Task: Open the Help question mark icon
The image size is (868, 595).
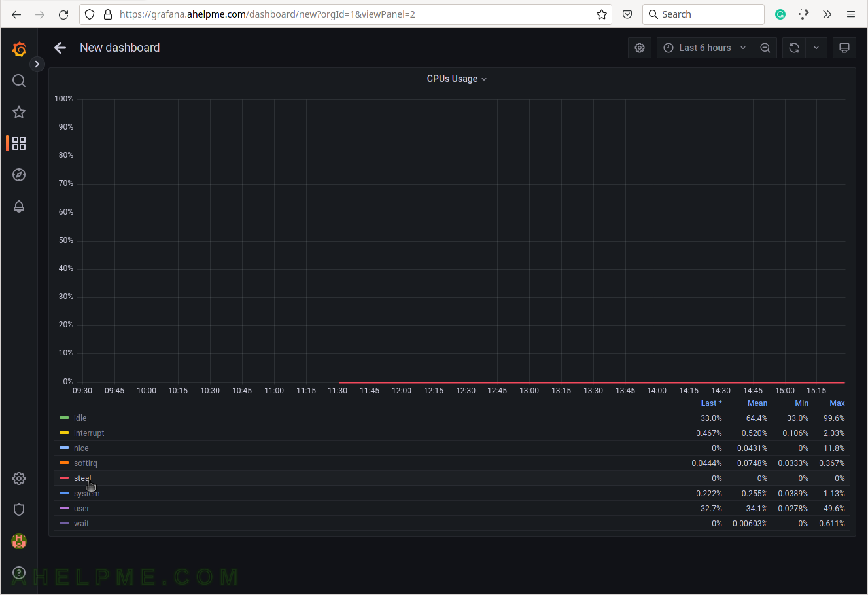Action: (19, 573)
